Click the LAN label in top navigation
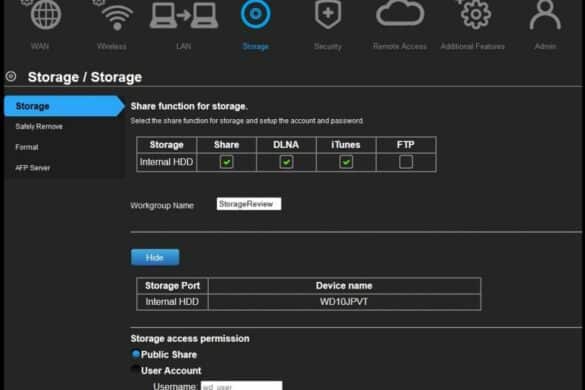The height and width of the screenshot is (390, 585). click(184, 46)
